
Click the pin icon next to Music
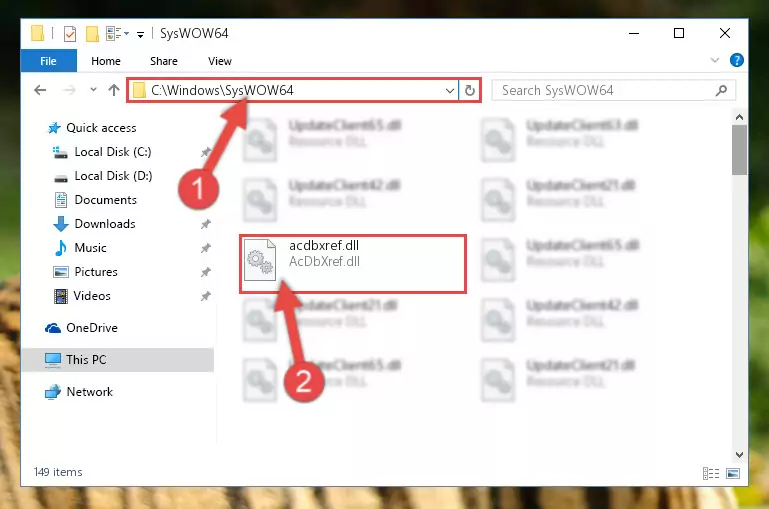click(205, 248)
